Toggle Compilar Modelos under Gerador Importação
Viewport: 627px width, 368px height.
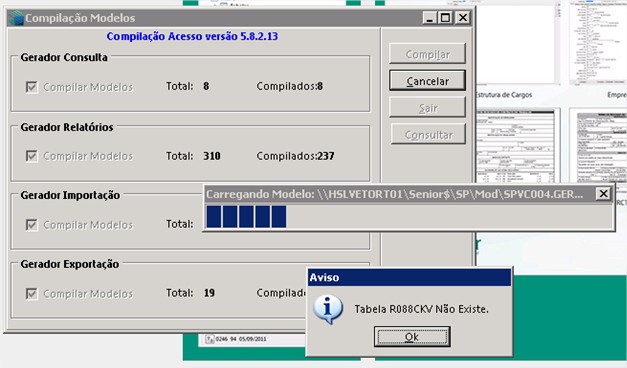click(31, 225)
